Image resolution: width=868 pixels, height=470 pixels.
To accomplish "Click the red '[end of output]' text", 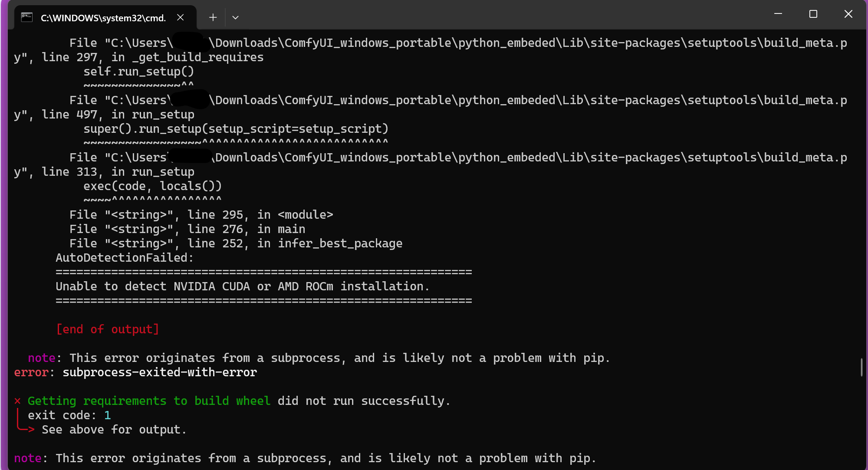I will [108, 329].
